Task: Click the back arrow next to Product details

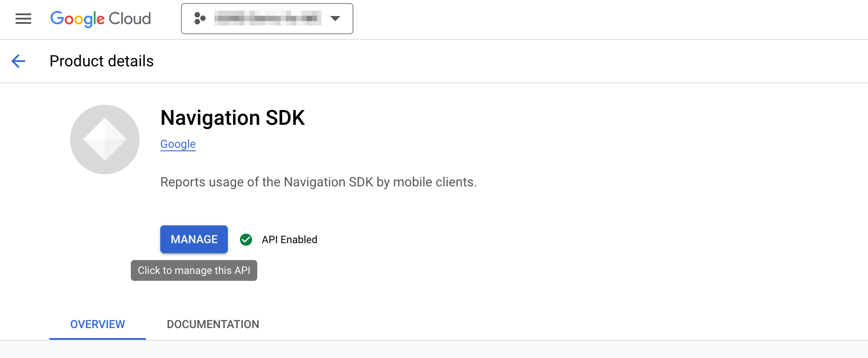Action: pos(18,61)
